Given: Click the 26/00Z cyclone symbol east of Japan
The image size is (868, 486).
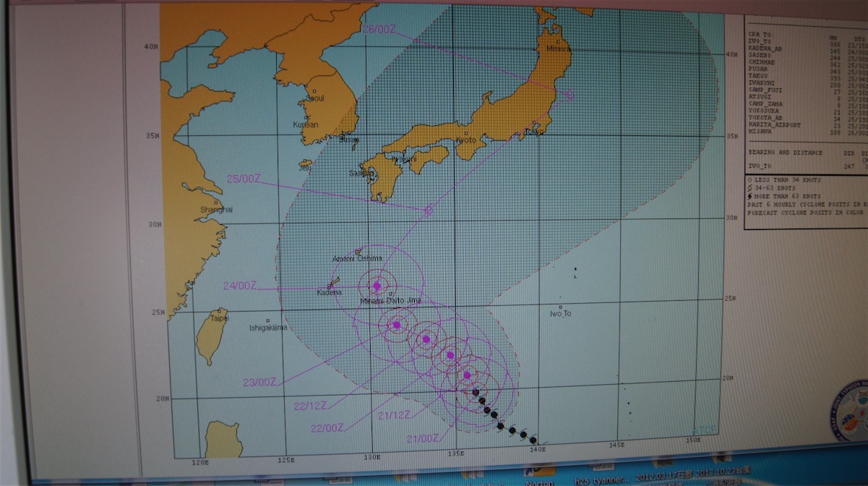Looking at the screenshot, I should pos(570,94).
